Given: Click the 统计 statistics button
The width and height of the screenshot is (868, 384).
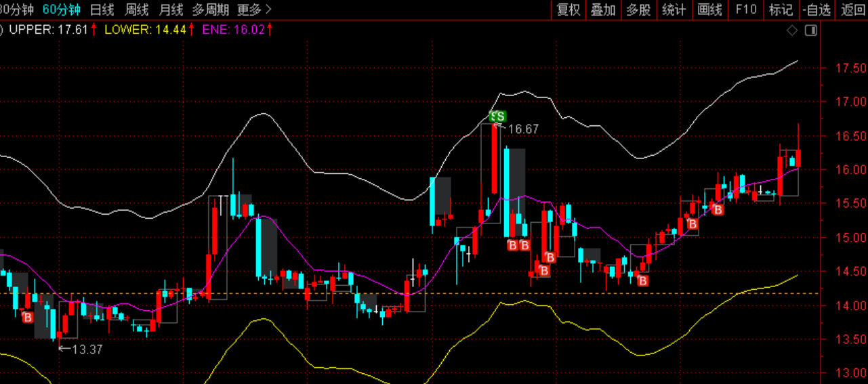Looking at the screenshot, I should click(674, 9).
